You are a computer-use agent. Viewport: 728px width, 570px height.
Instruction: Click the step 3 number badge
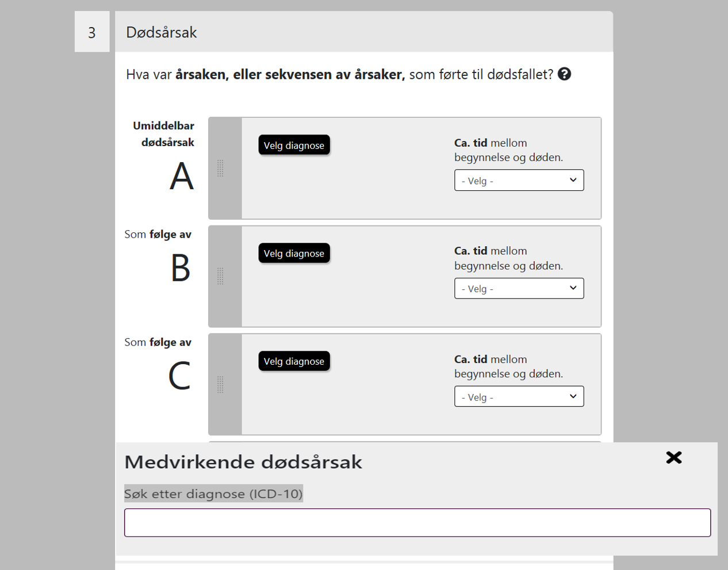(92, 33)
